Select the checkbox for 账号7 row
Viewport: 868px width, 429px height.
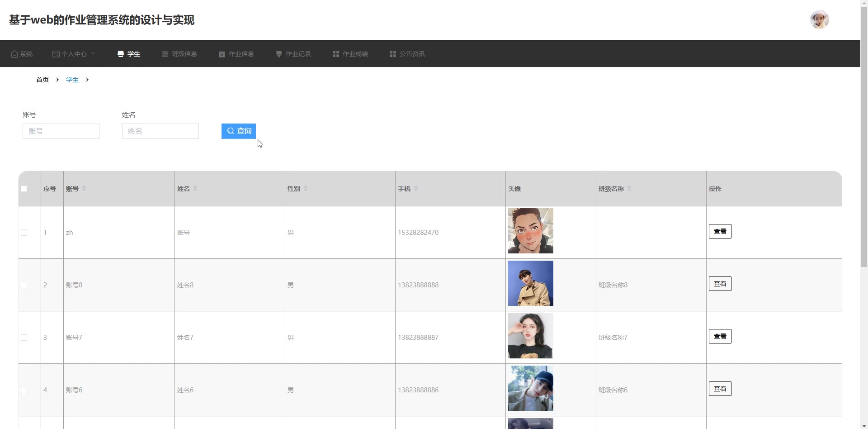24,338
